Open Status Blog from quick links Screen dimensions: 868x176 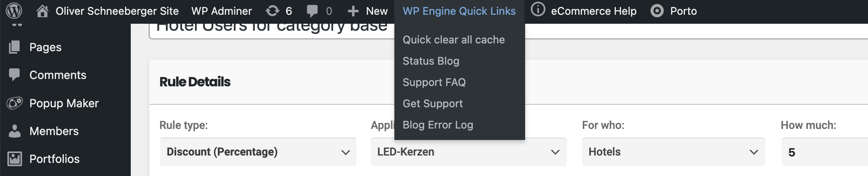[431, 61]
